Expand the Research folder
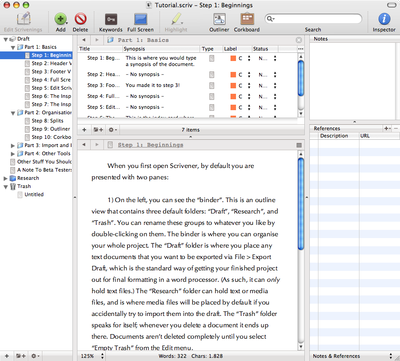 [5, 178]
